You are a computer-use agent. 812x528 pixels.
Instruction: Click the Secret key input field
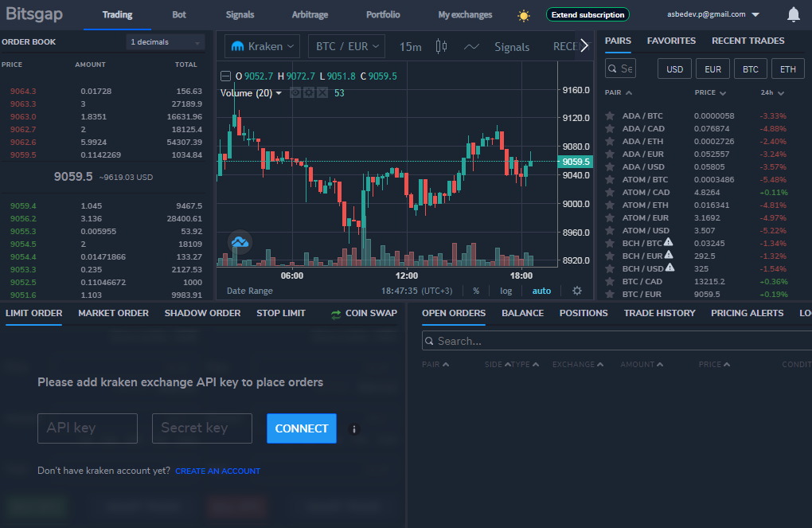(202, 428)
